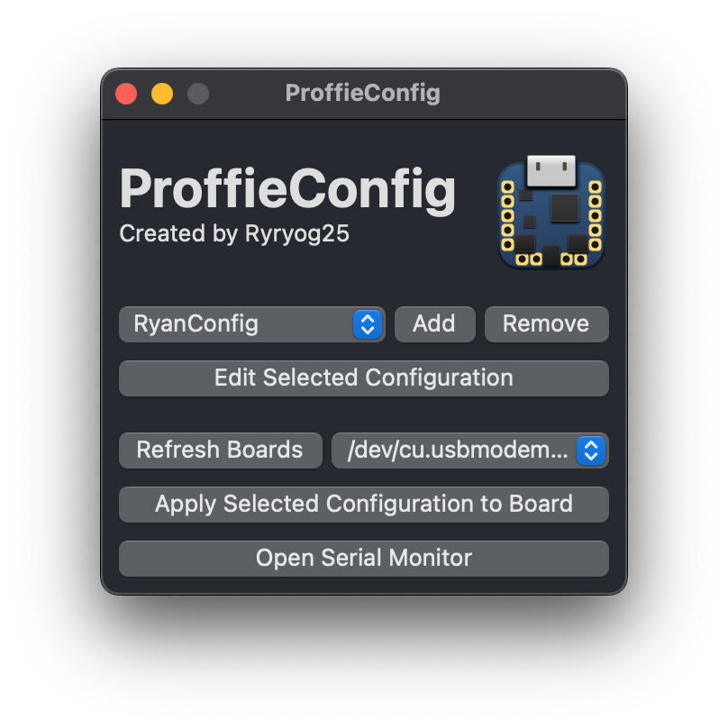Image resolution: width=728 pixels, height=728 pixels.
Task: Click the blue chevron on the RyanConfig selector
Action: pos(368,324)
